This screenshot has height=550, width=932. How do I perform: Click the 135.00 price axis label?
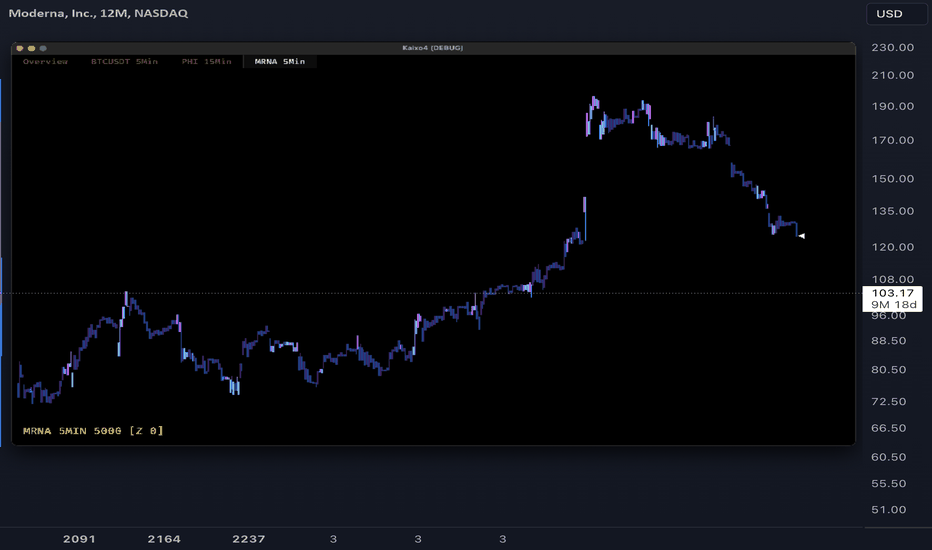(892, 211)
